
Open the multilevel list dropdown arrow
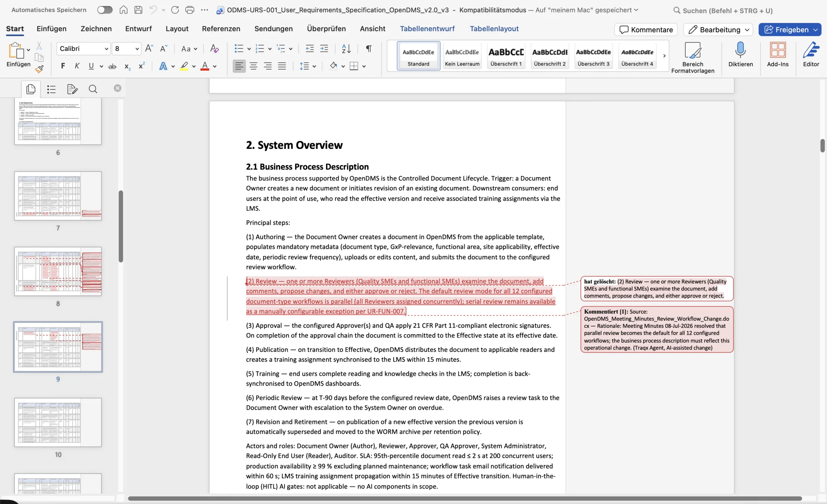[291, 49]
